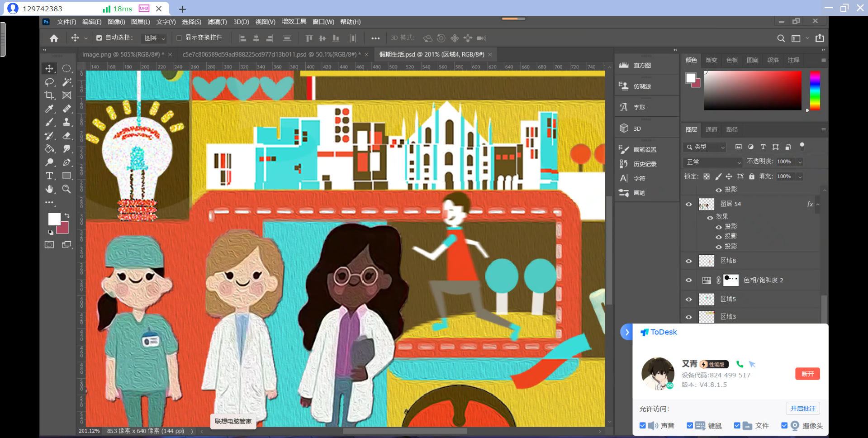
Task: Collapse the 图层 54 effects list
Action: [818, 205]
